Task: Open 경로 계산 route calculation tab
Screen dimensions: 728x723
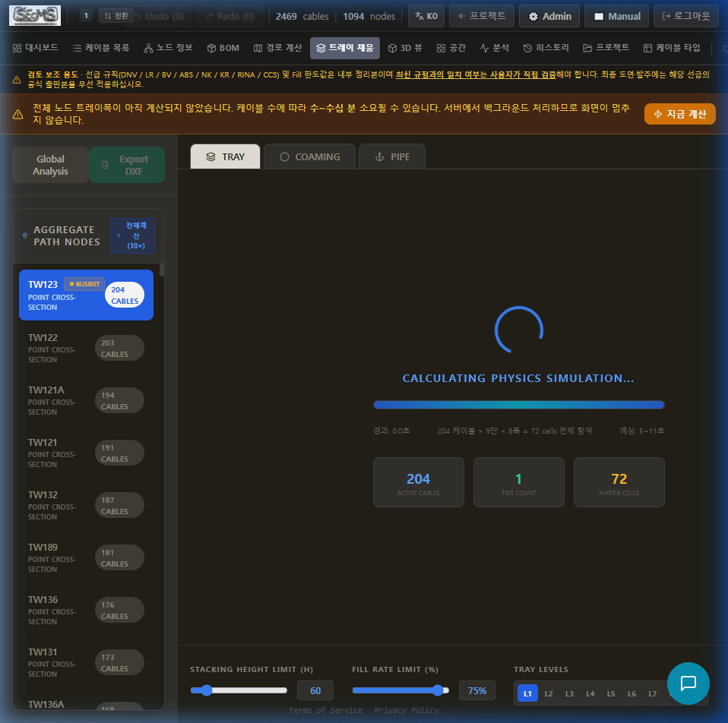Action: [x=277, y=48]
